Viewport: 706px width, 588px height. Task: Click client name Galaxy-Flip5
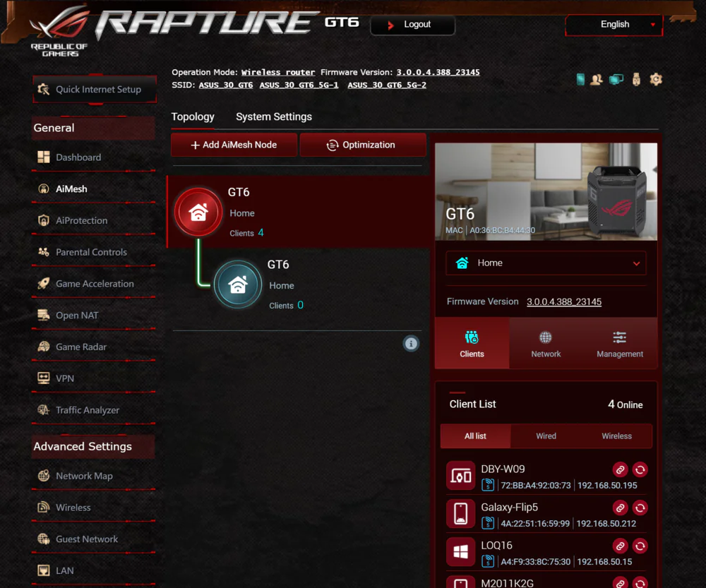click(x=509, y=508)
